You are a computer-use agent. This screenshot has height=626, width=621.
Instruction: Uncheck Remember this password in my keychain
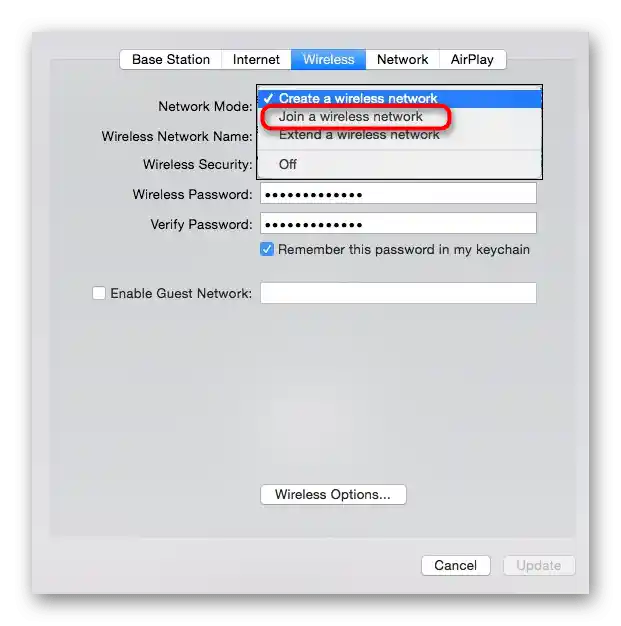[x=267, y=249]
